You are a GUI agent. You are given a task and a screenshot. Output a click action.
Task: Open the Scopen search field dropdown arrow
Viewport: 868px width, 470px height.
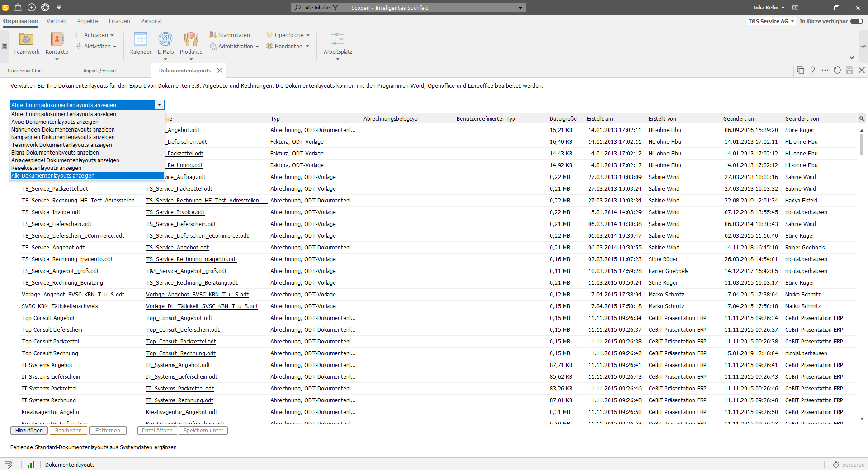coord(520,8)
